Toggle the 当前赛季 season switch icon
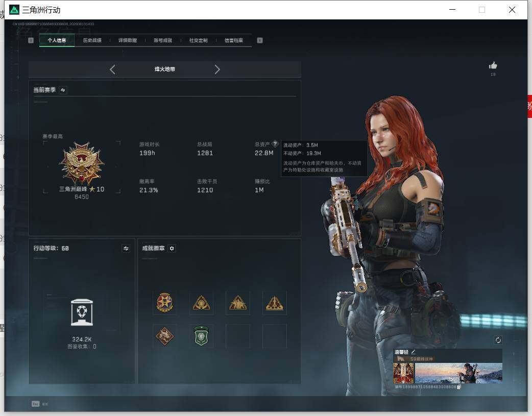 63,90
